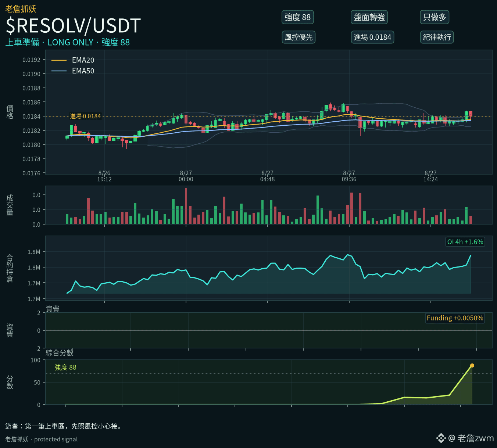Click the 8/26 19:12 time axis label

[104, 176]
